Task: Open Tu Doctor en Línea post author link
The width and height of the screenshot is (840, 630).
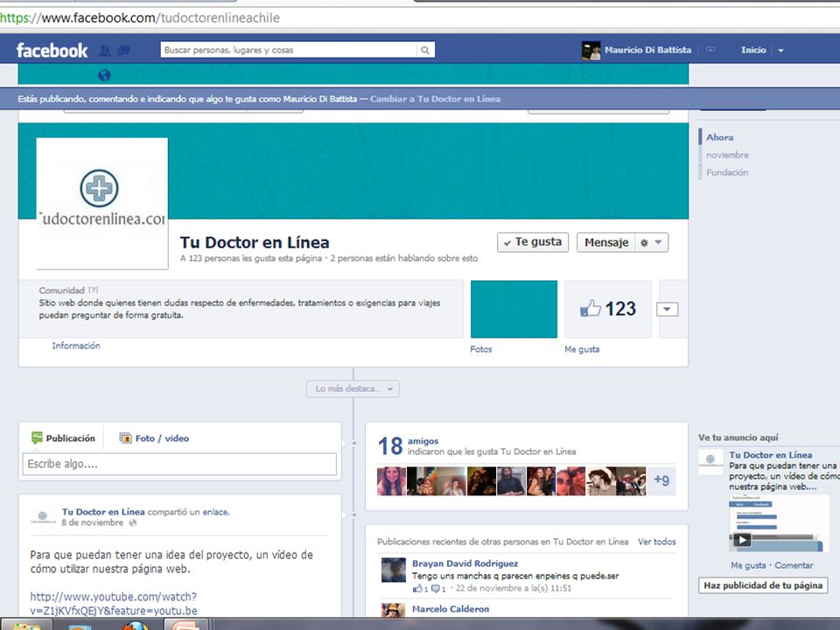Action: pos(103,512)
